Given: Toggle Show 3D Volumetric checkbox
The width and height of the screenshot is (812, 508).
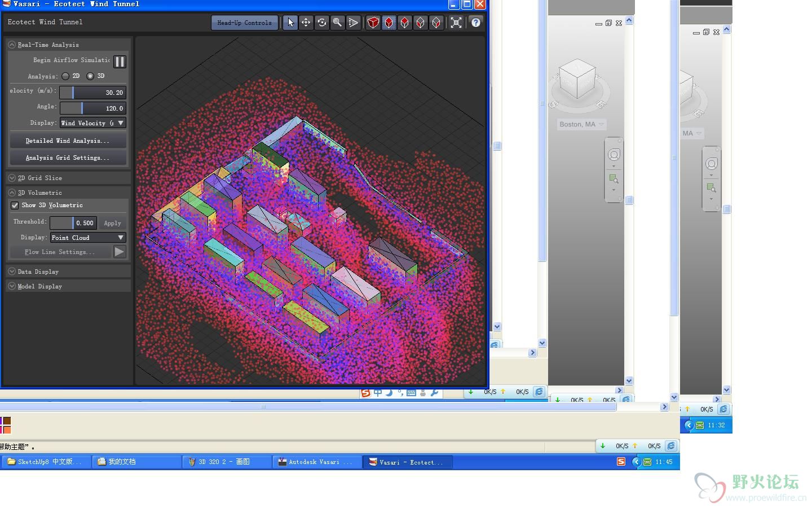Looking at the screenshot, I should [x=15, y=205].
